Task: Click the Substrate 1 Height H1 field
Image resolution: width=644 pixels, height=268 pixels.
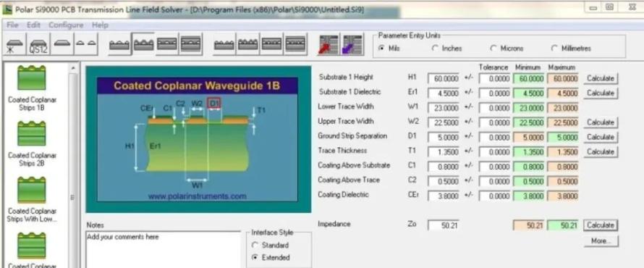Action: pos(443,78)
